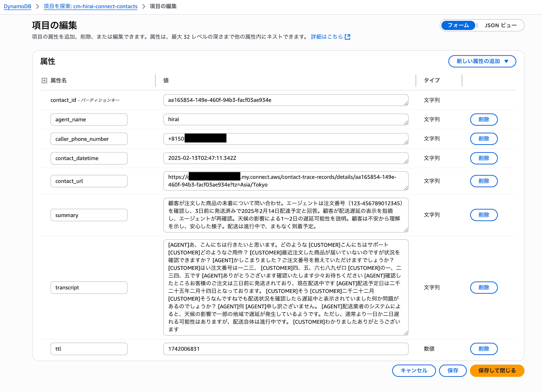542x392 pixels.
Task: Open breadcrumb 項目を探索: cm-hirai-connect-contacts
Action: [x=91, y=6]
